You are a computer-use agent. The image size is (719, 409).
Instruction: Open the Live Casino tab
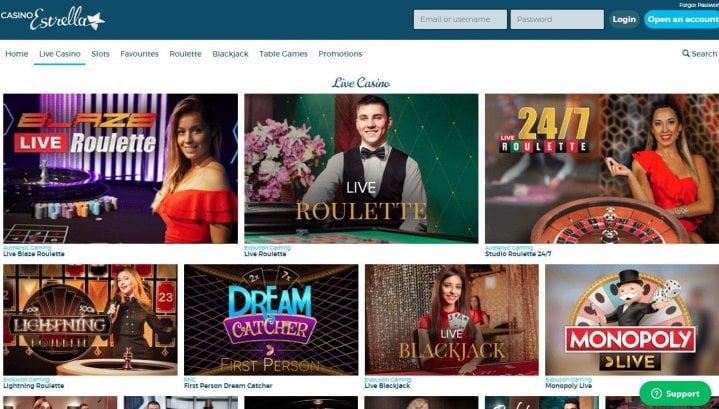(x=60, y=54)
